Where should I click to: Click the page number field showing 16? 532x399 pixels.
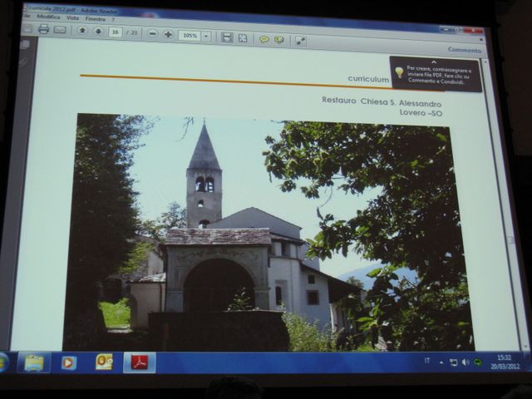coord(116,32)
